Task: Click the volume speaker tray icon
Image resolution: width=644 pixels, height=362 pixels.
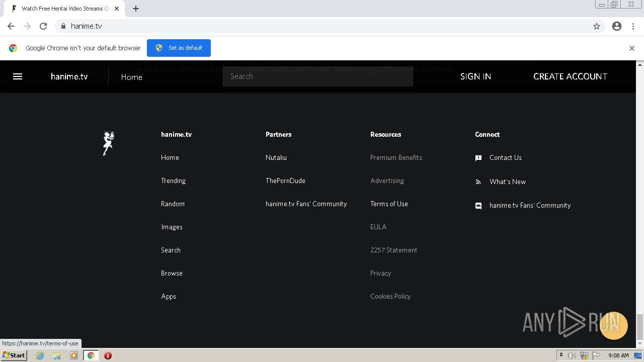Action: click(572, 355)
